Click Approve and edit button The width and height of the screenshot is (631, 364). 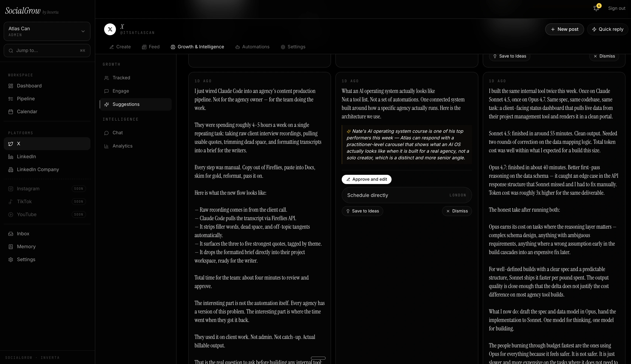pos(366,179)
